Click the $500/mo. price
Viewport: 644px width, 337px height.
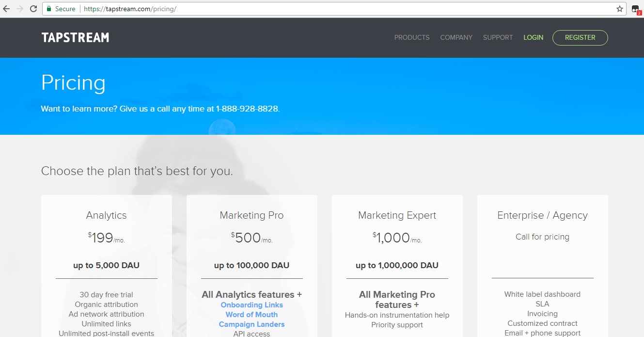coord(251,238)
